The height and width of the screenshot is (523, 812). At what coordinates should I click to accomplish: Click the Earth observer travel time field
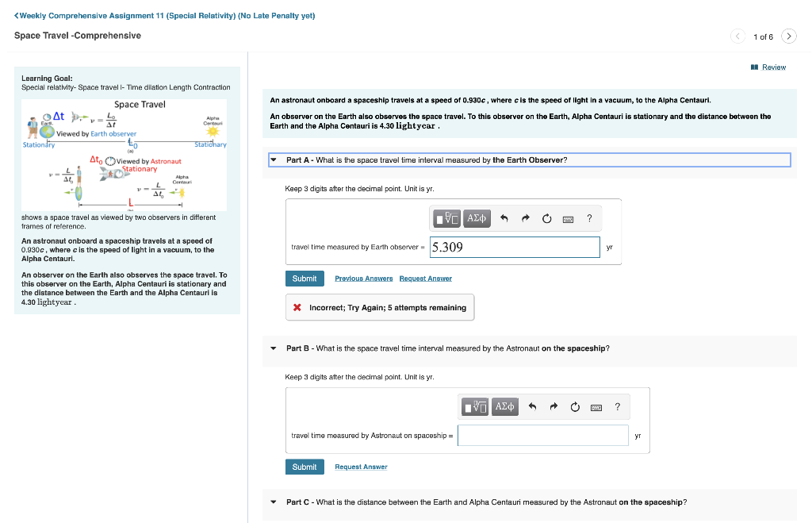[x=515, y=248]
